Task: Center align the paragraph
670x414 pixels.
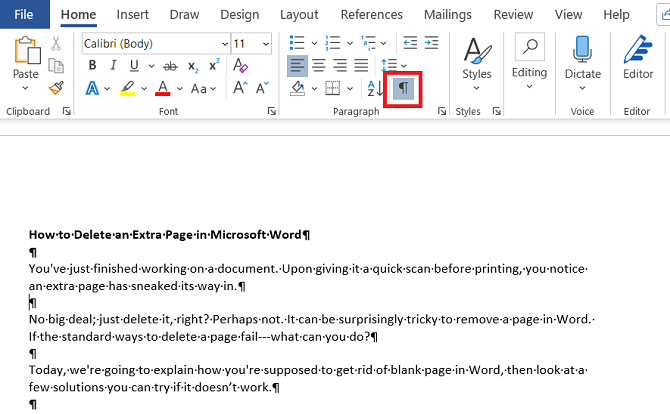Action: (320, 66)
